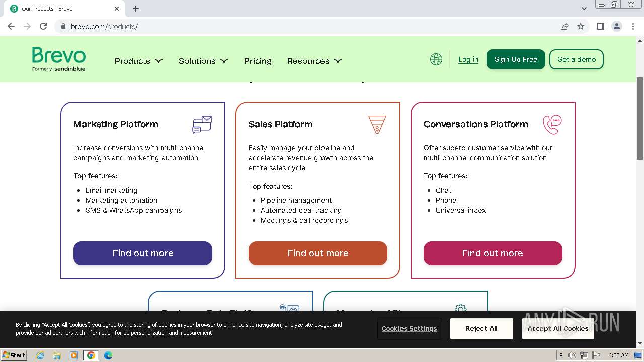Viewport: 644px width, 362px height.
Task: Toggle the browser side panel
Action: 600,26
